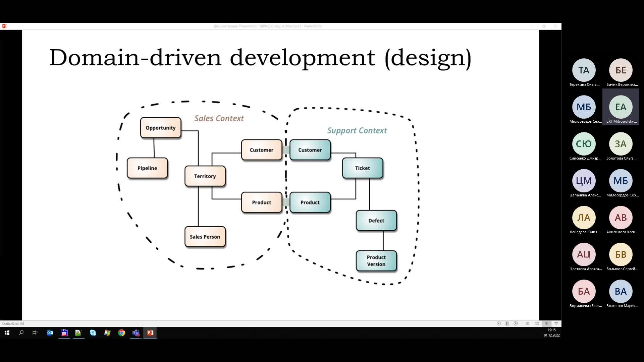Image resolution: width=644 pixels, height=362 pixels.
Task: Select participant avatar ВА Власенко Мария
Action: coord(621,291)
